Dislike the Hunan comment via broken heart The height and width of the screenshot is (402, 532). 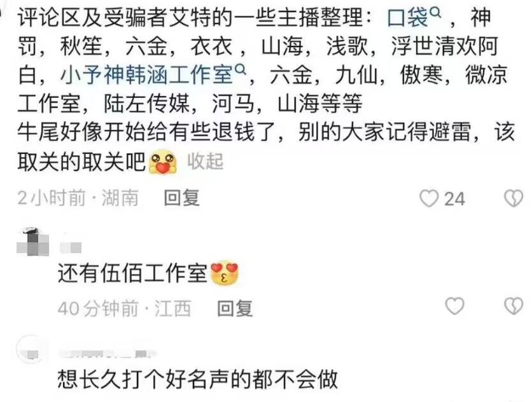click(x=514, y=198)
